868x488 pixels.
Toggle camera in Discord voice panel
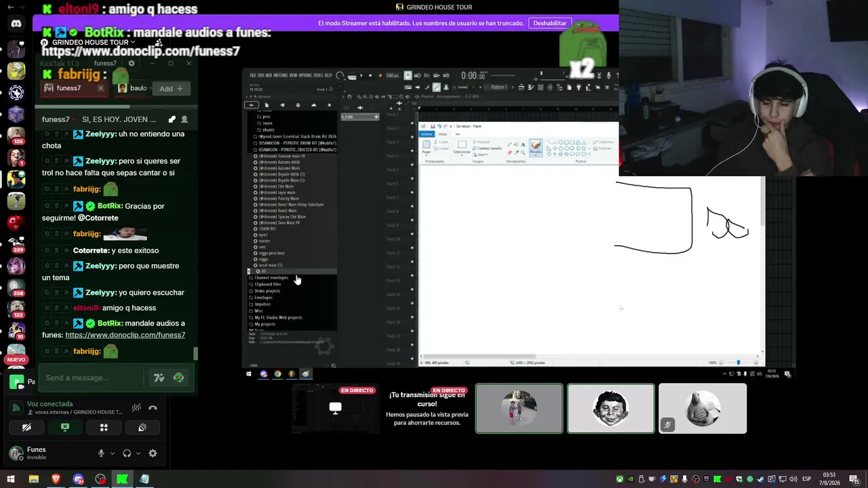[x=26, y=428]
